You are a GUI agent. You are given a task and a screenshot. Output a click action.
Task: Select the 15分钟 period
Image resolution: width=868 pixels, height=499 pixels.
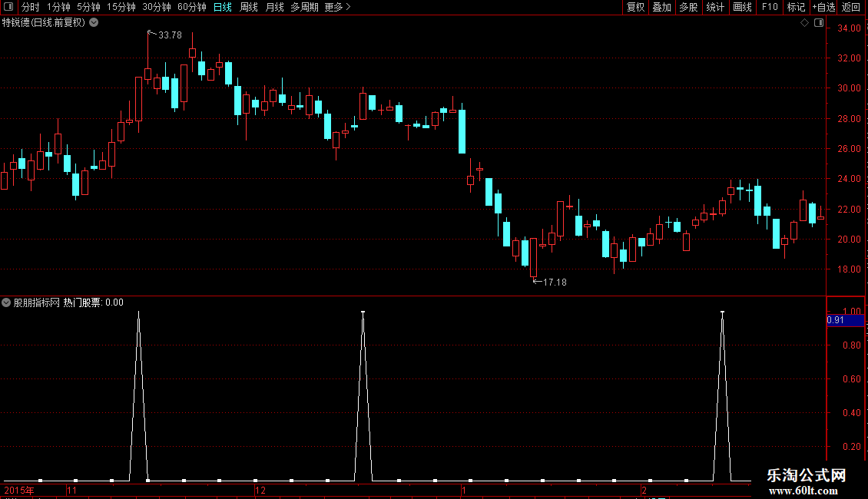pos(121,7)
